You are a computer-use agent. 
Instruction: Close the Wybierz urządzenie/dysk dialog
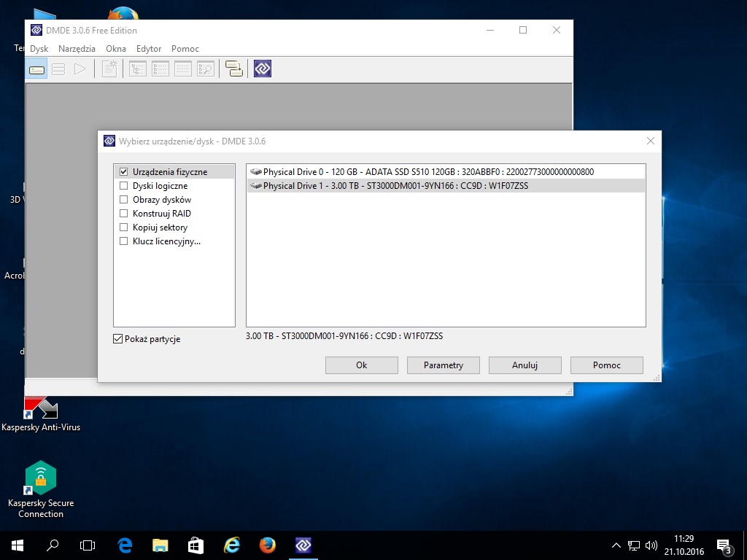coord(650,141)
